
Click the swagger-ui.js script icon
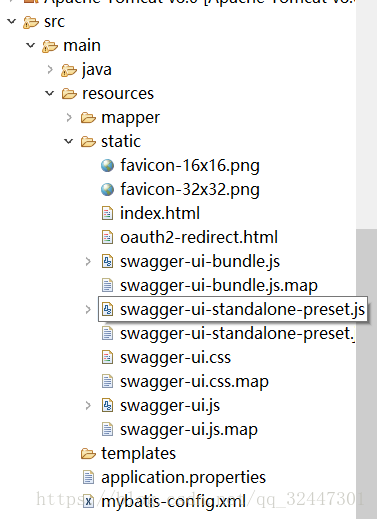point(107,405)
